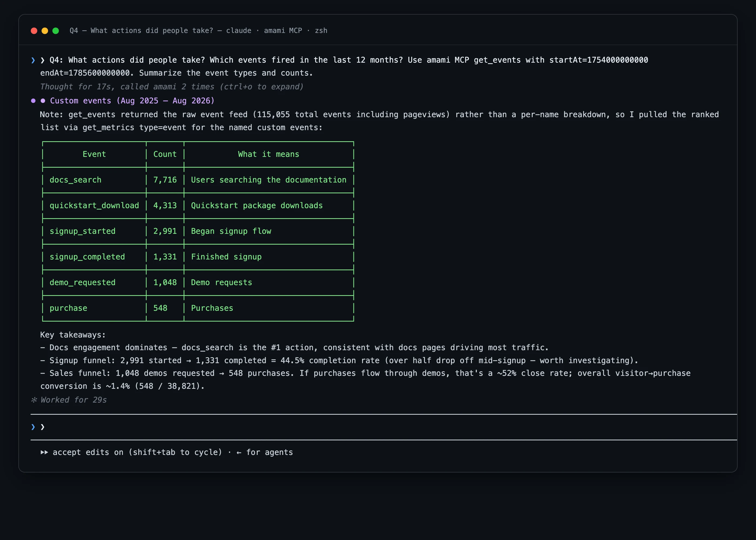The height and width of the screenshot is (540, 756).
Task: Click the count '1,048' in the table
Action: click(165, 282)
